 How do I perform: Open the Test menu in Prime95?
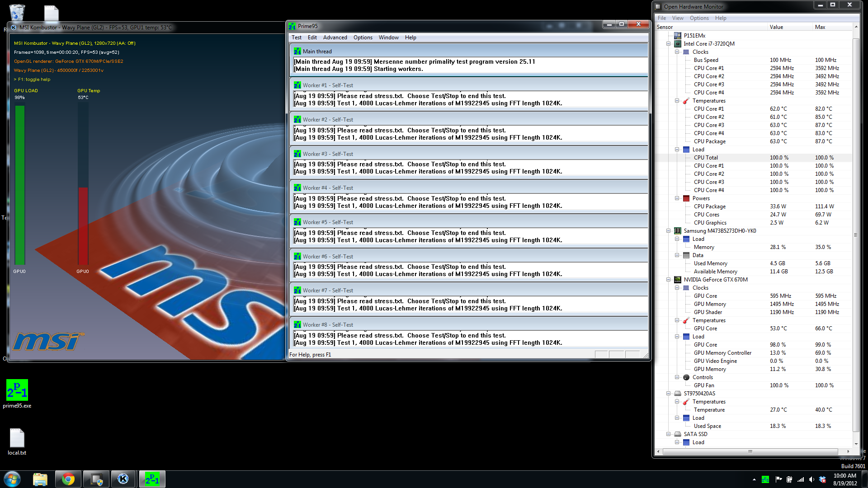pyautogui.click(x=297, y=38)
